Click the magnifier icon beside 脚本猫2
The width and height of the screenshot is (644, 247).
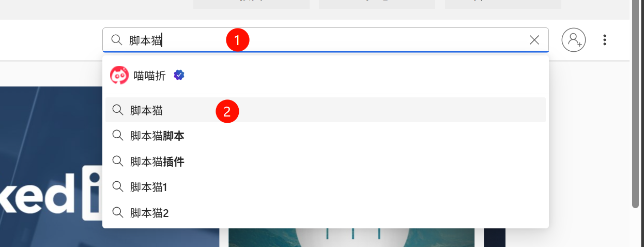(118, 212)
